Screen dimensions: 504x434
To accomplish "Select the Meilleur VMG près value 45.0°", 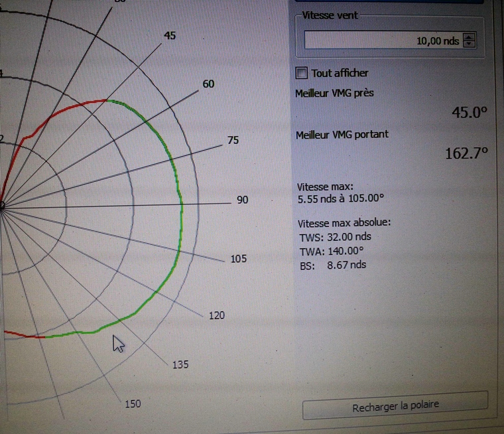I will (470, 113).
